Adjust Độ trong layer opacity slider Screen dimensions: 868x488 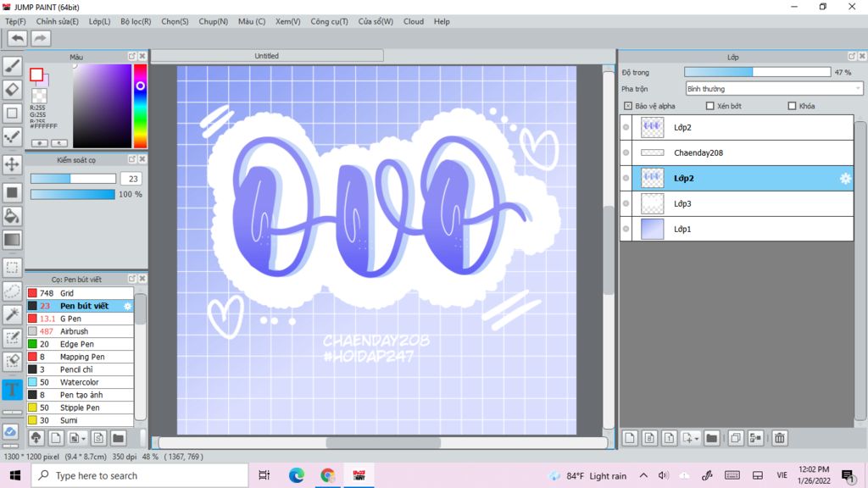coord(757,72)
